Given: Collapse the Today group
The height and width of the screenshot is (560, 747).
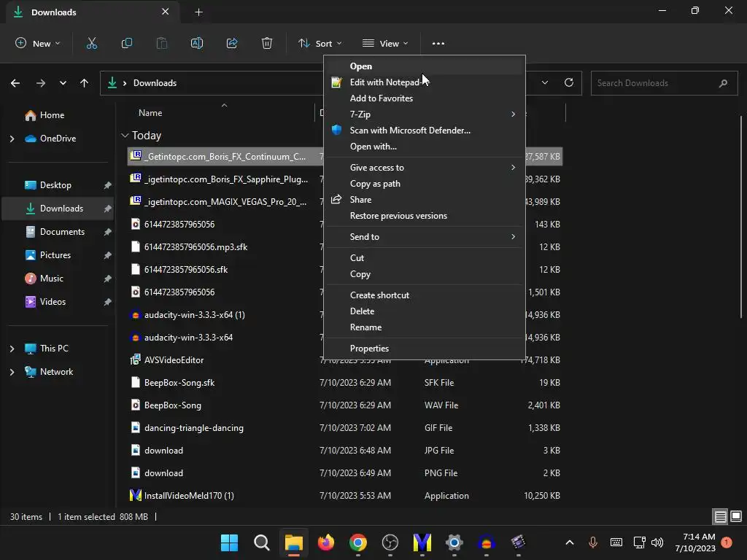Looking at the screenshot, I should (x=125, y=136).
